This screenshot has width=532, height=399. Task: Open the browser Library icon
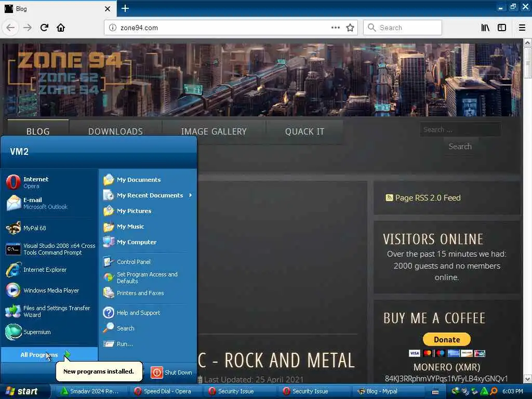[485, 28]
